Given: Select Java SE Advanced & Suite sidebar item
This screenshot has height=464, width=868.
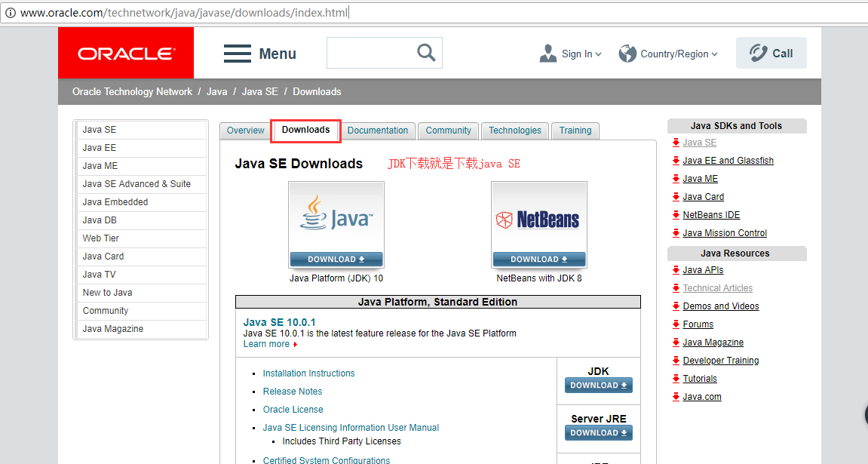Looking at the screenshot, I should [x=141, y=184].
